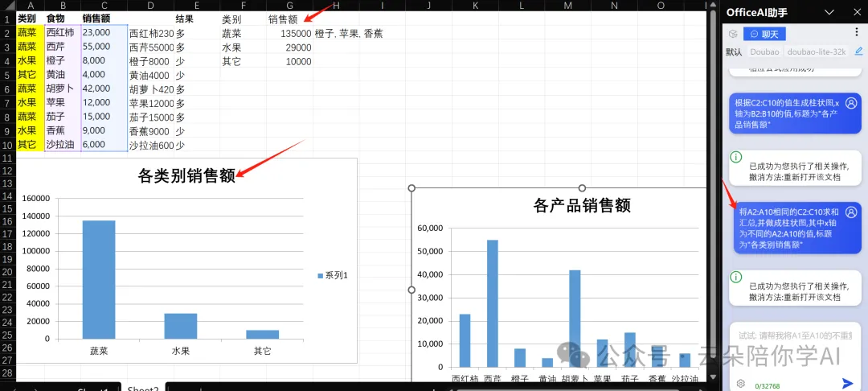Select column B header
Screen dimensions: 868x391
click(x=63, y=5)
